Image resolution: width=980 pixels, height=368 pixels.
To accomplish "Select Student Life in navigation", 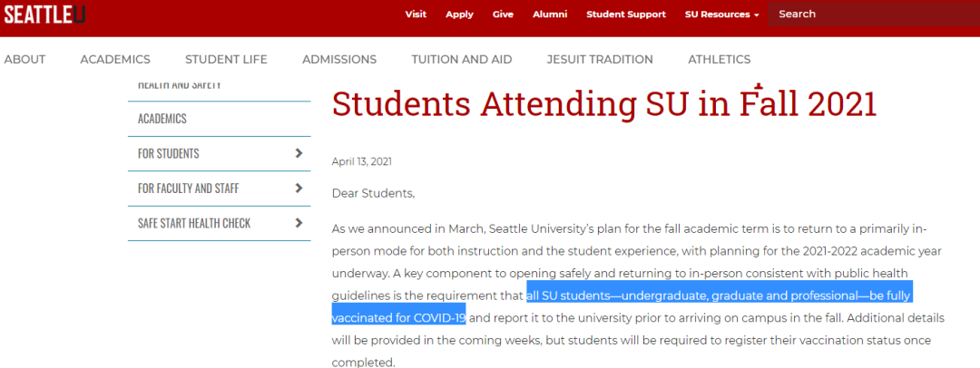I will click(226, 60).
